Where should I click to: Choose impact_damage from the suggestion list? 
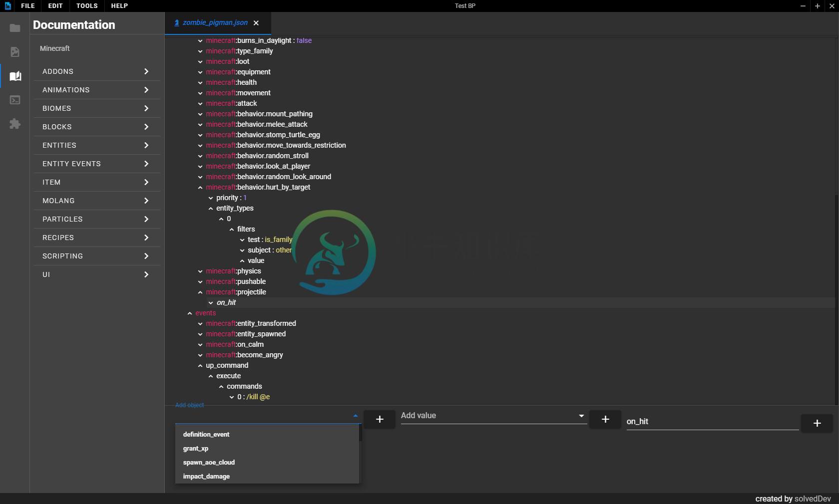pos(267,477)
